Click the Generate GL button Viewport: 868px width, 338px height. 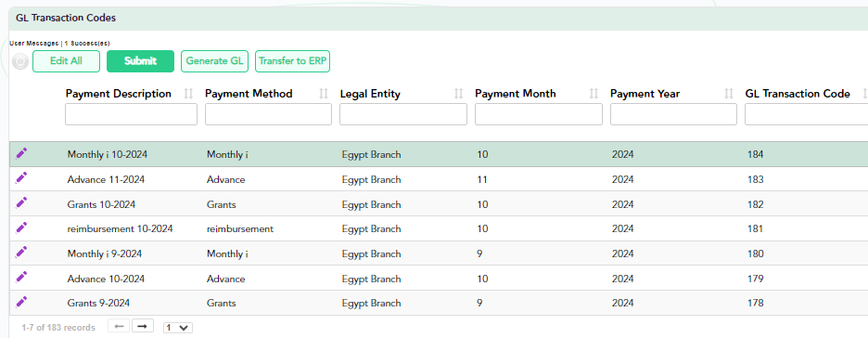[x=215, y=61]
